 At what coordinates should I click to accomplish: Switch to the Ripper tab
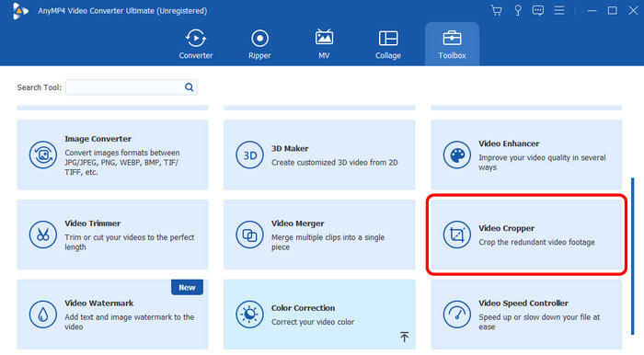(259, 44)
